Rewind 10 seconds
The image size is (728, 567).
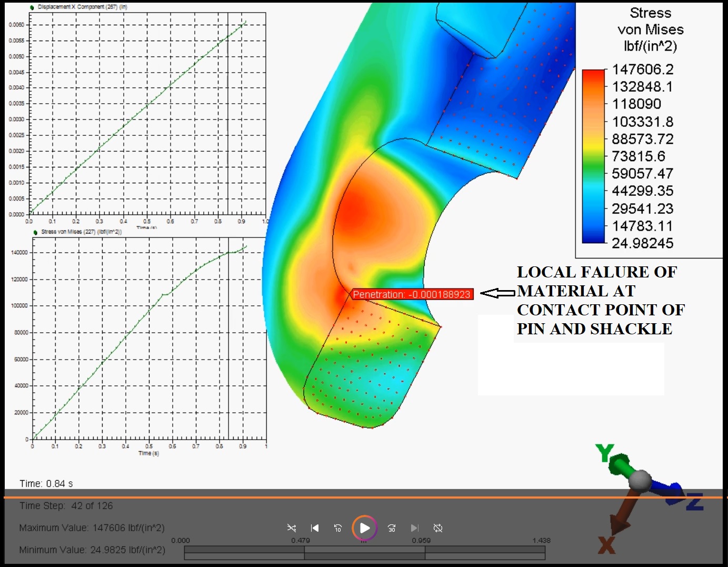click(x=338, y=528)
